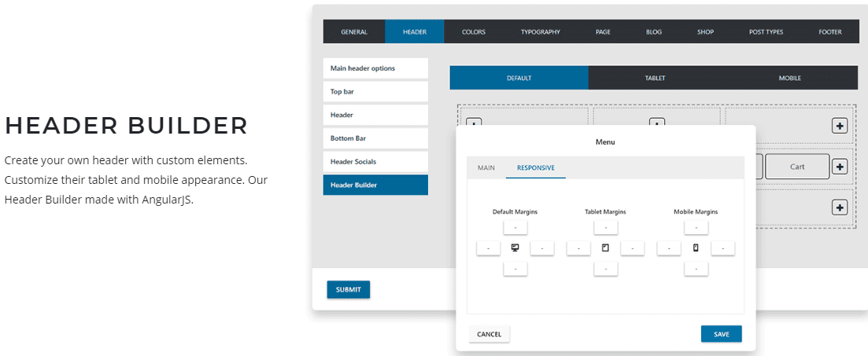Go to the Page tab
868x356 pixels.
pyautogui.click(x=604, y=32)
